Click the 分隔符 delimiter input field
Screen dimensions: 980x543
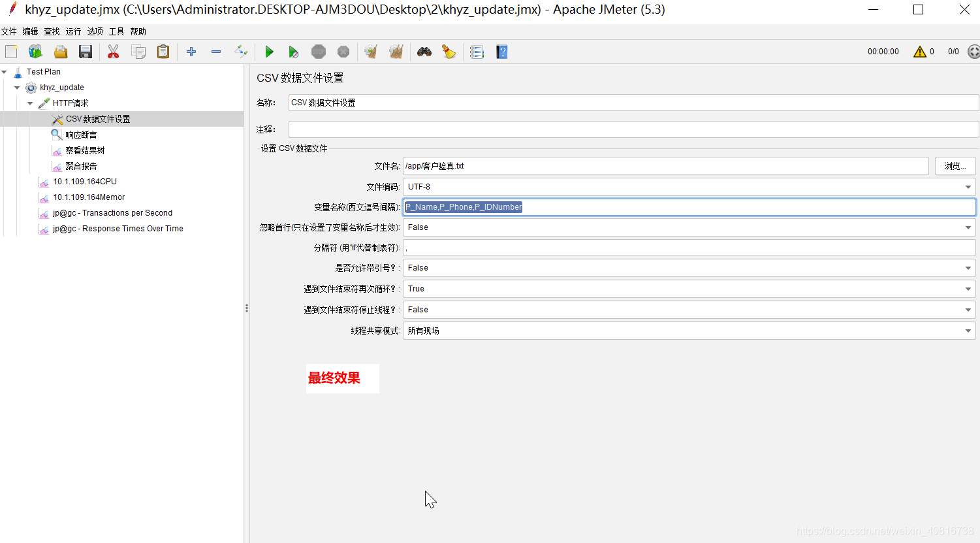(x=689, y=248)
